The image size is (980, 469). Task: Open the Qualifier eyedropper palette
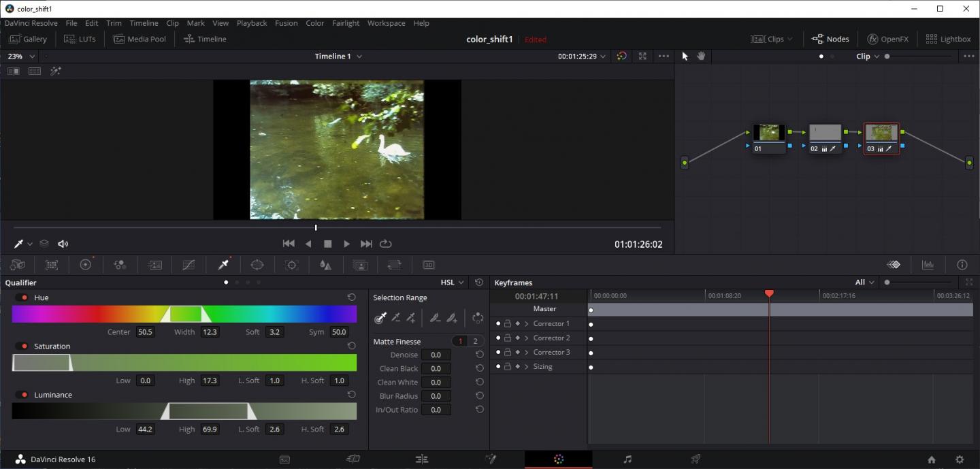pyautogui.click(x=223, y=265)
